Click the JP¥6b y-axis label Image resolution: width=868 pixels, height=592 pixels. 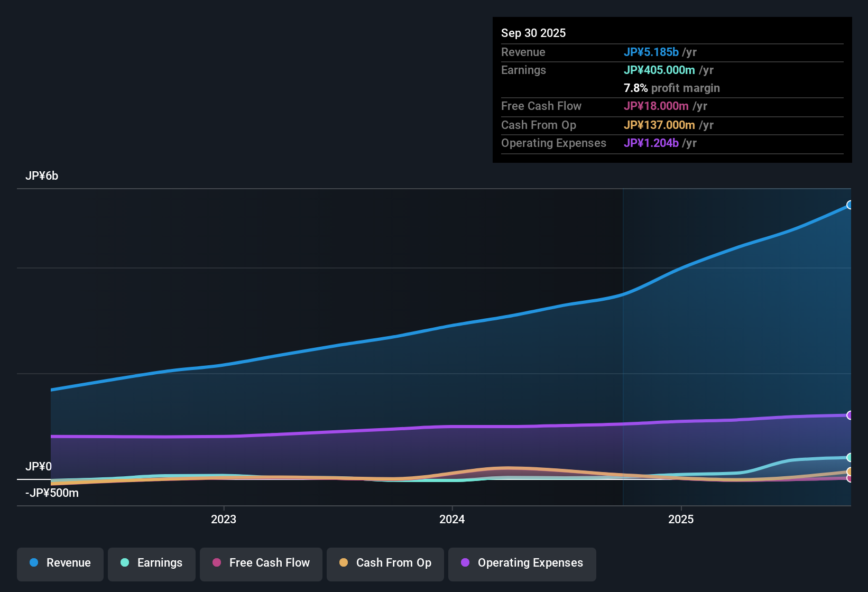pyautogui.click(x=42, y=176)
